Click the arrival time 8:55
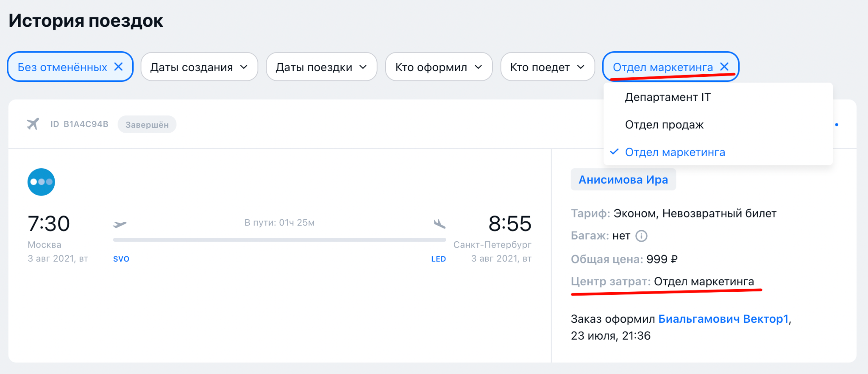The height and width of the screenshot is (374, 868). 510,223
